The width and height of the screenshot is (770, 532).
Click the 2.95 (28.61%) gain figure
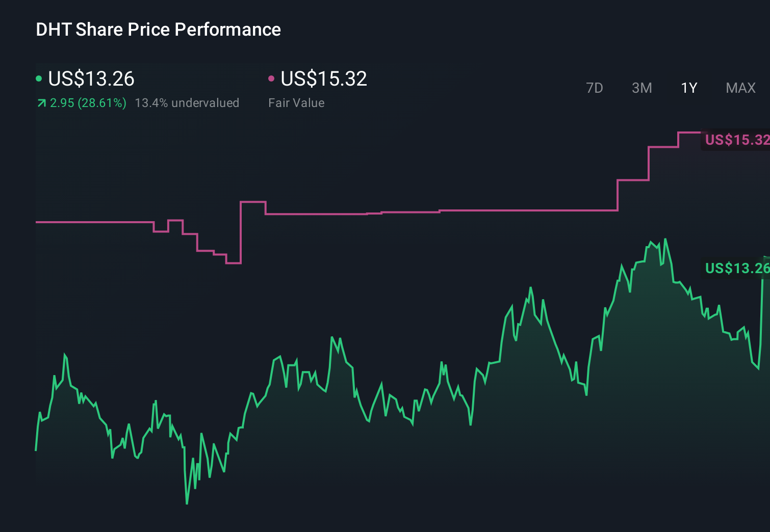tap(88, 103)
